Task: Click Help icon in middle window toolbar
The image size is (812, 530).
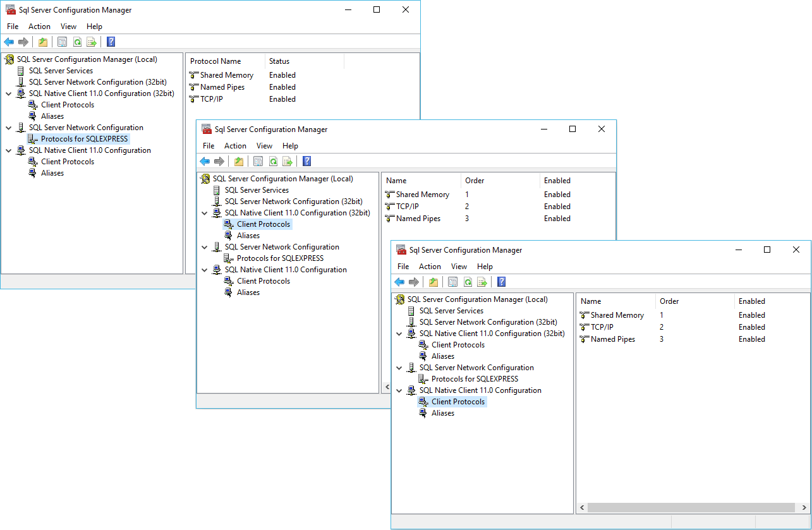Action: coord(306,162)
